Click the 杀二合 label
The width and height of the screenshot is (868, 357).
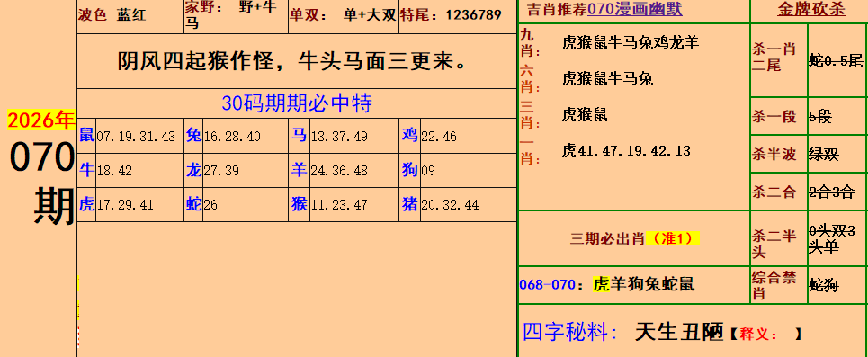[x=774, y=192]
